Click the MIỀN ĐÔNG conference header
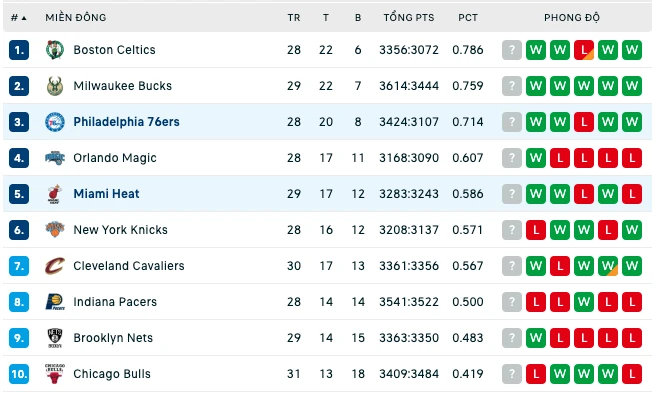Screen dimensions: 654x395 coord(76,18)
